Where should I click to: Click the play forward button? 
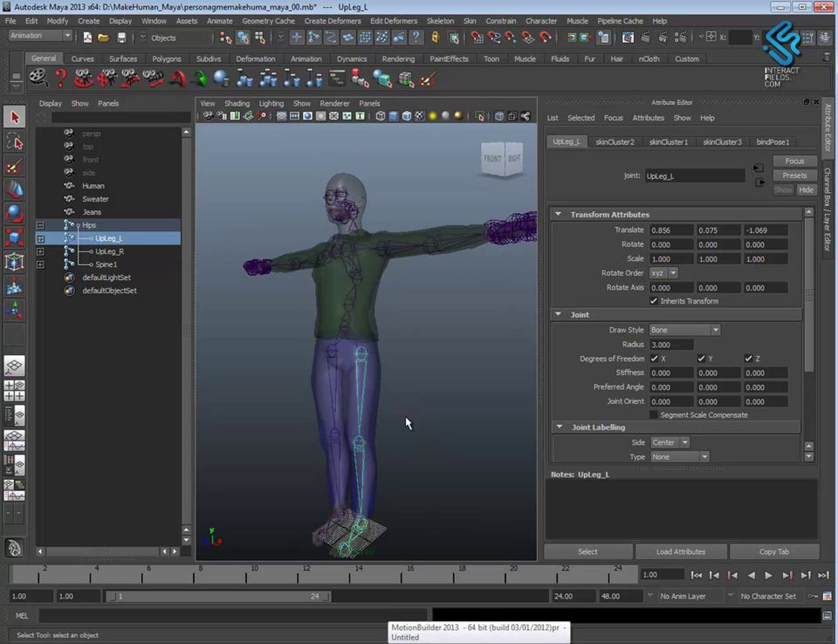click(768, 575)
